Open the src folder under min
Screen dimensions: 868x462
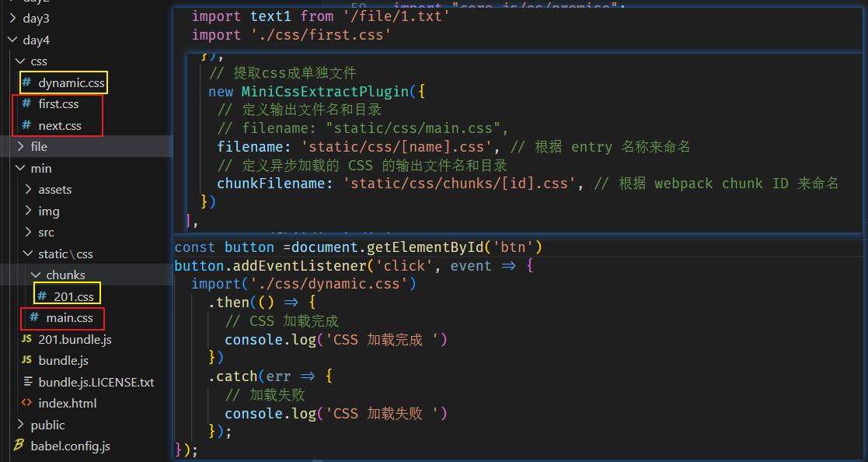(46, 232)
